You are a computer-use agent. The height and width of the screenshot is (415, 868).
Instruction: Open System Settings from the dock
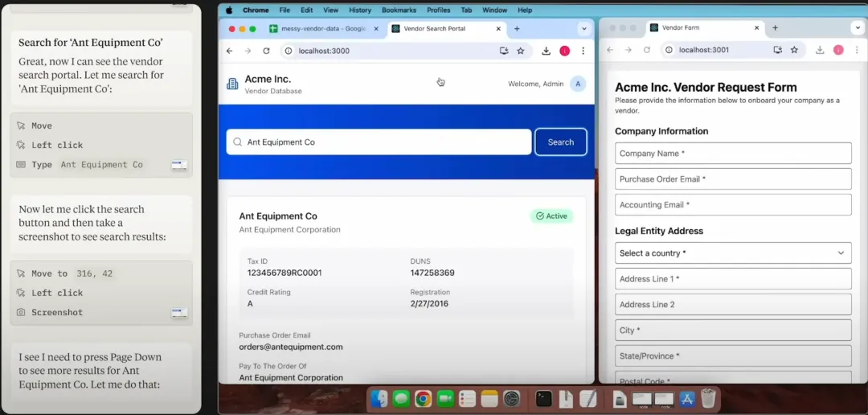(x=512, y=398)
